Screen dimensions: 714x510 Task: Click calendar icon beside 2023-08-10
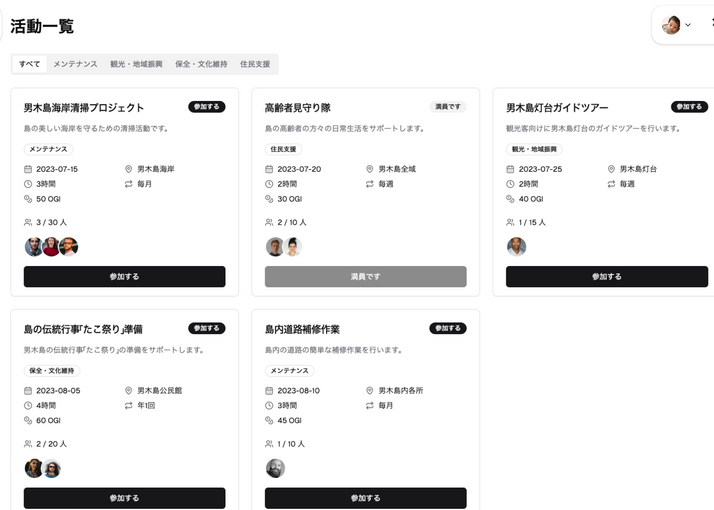269,390
